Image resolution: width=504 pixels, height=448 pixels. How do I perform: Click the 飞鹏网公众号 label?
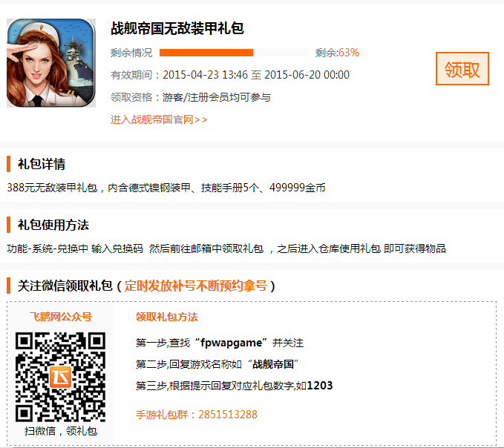60,317
